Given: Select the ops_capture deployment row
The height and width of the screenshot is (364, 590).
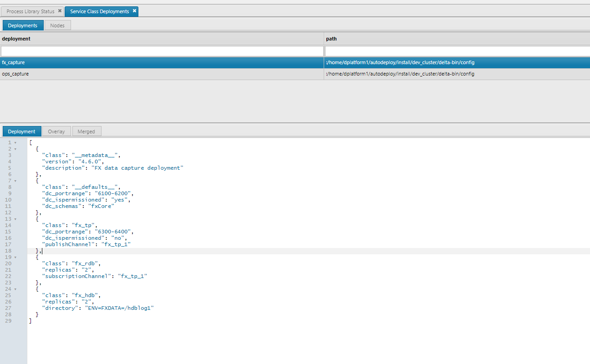Looking at the screenshot, I should (x=295, y=74).
